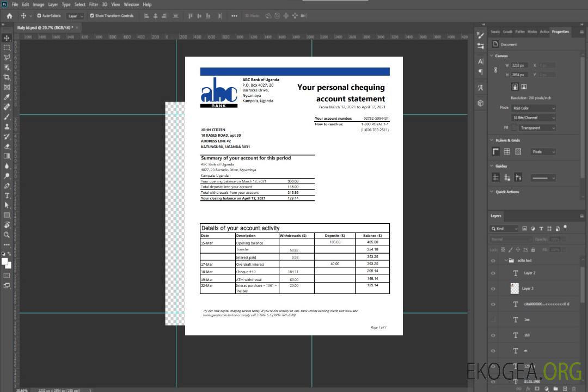588x392 pixels.
Task: Create a new layer from Layers footer
Action: pyautogui.click(x=565, y=389)
